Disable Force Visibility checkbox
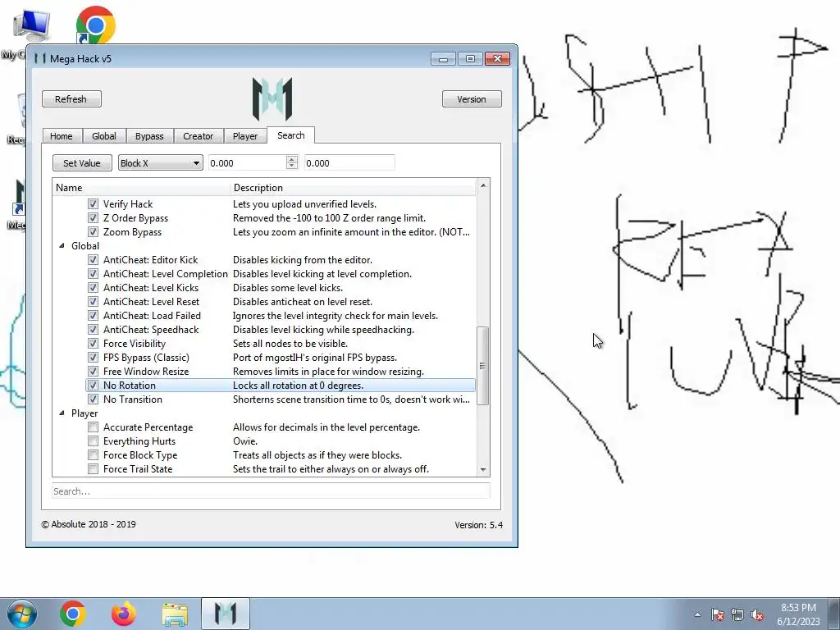The width and height of the screenshot is (840, 630). pyautogui.click(x=94, y=344)
